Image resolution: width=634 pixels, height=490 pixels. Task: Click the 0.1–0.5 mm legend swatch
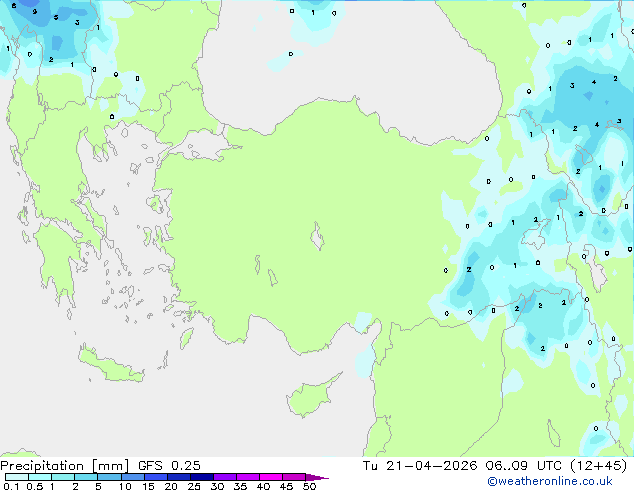(x=17, y=477)
